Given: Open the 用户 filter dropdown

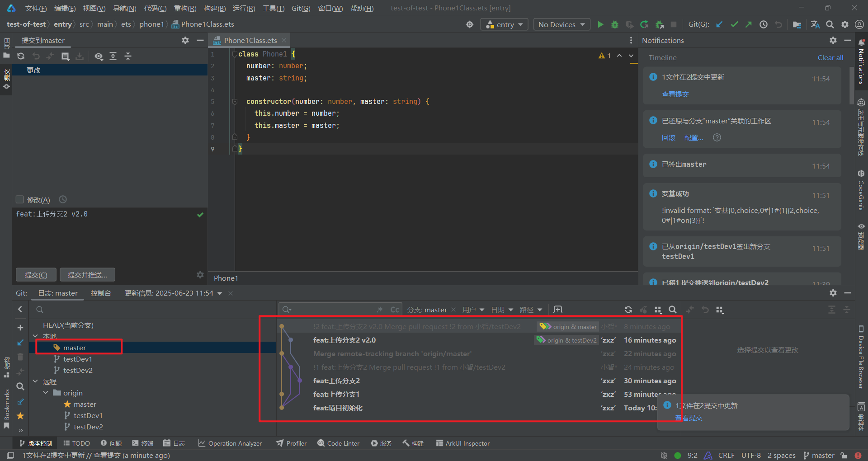Looking at the screenshot, I should [x=473, y=310].
